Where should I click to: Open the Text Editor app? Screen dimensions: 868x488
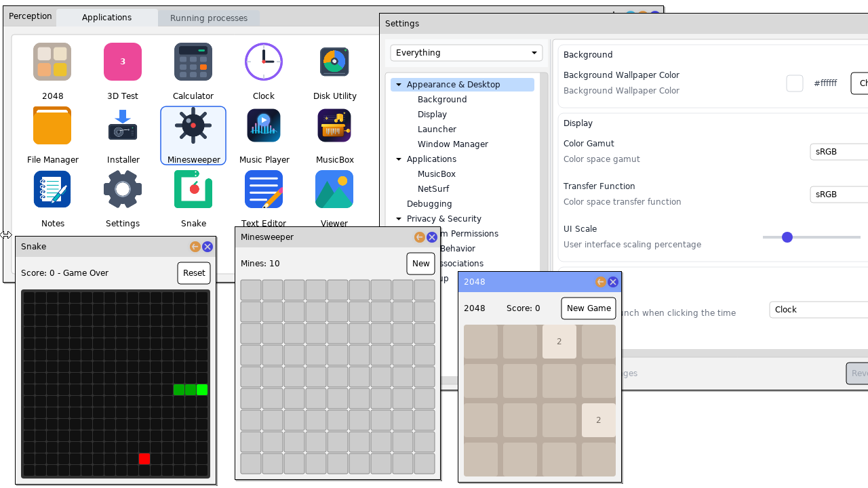click(264, 189)
